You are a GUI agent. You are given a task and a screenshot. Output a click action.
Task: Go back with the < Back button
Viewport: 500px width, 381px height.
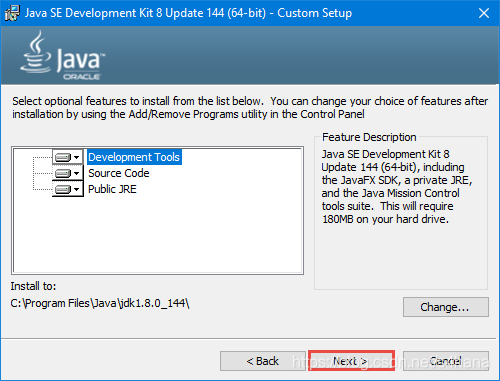point(263,361)
